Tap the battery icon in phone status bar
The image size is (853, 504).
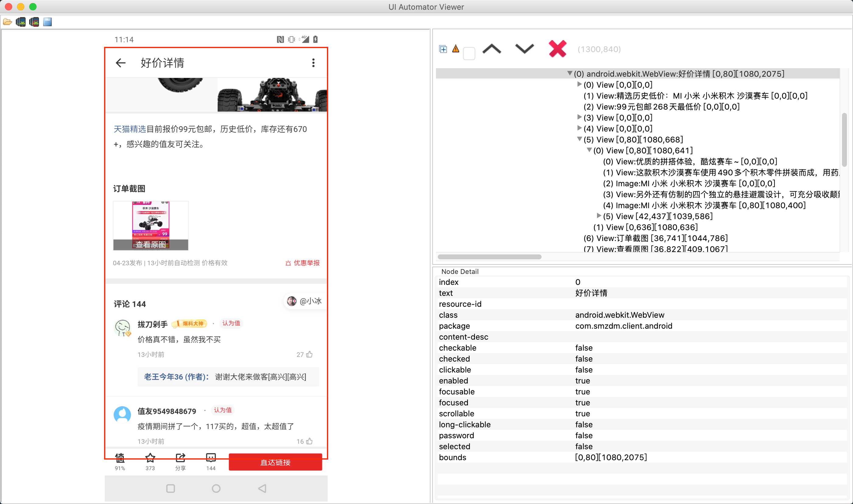point(316,39)
